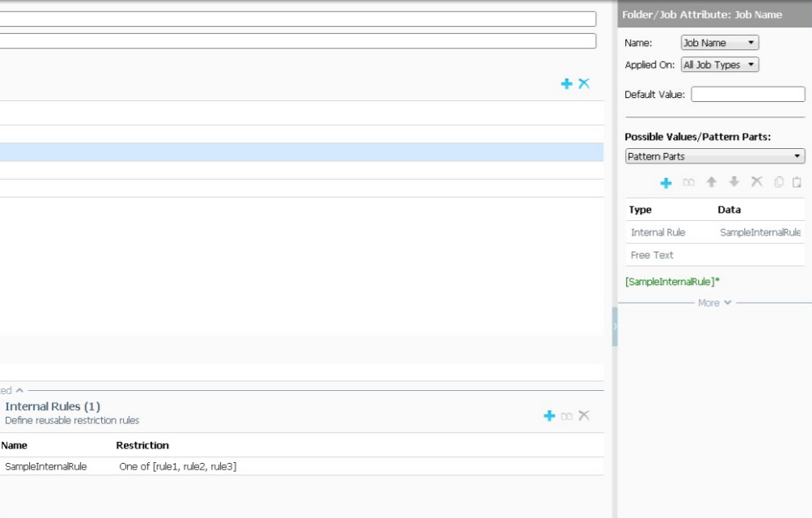Add a new rule with the top plus icon
This screenshot has height=518, width=812.
point(566,84)
